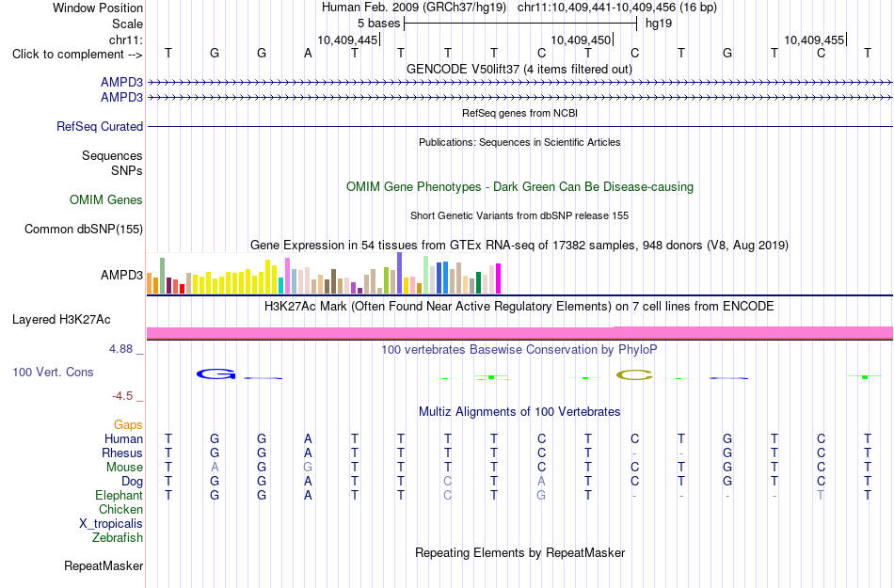Click the pink H3K27Ac signal bar

(520, 333)
